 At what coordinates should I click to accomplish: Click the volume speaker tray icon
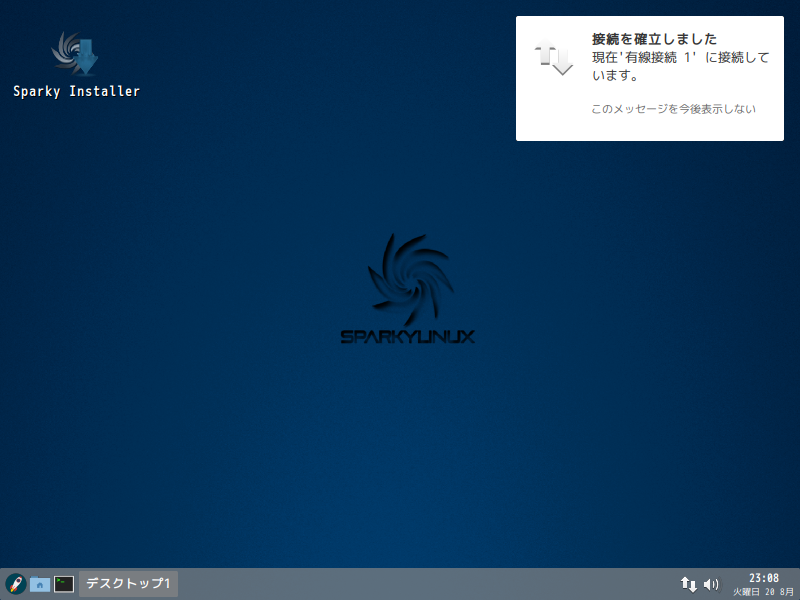(x=711, y=584)
